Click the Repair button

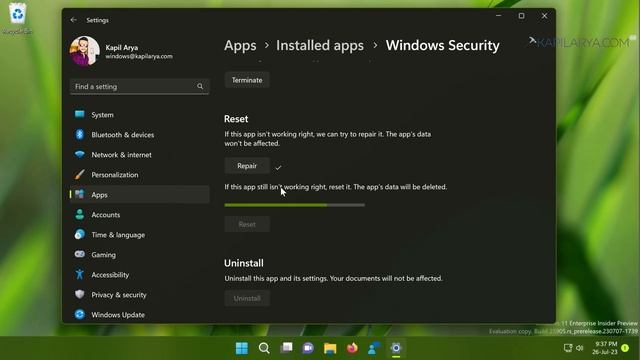click(x=247, y=166)
